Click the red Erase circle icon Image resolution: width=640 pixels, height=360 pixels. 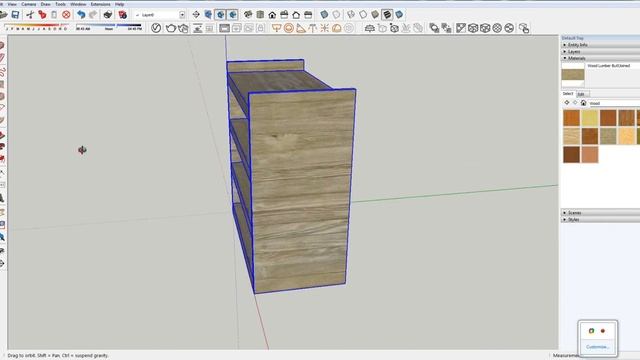pyautogui.click(x=66, y=15)
